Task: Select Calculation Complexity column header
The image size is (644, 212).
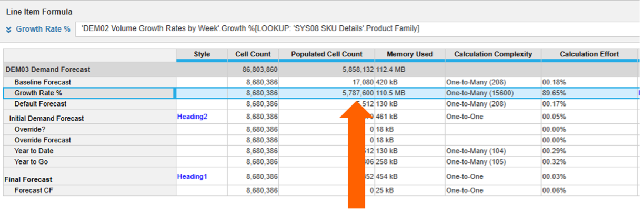Action: click(493, 54)
